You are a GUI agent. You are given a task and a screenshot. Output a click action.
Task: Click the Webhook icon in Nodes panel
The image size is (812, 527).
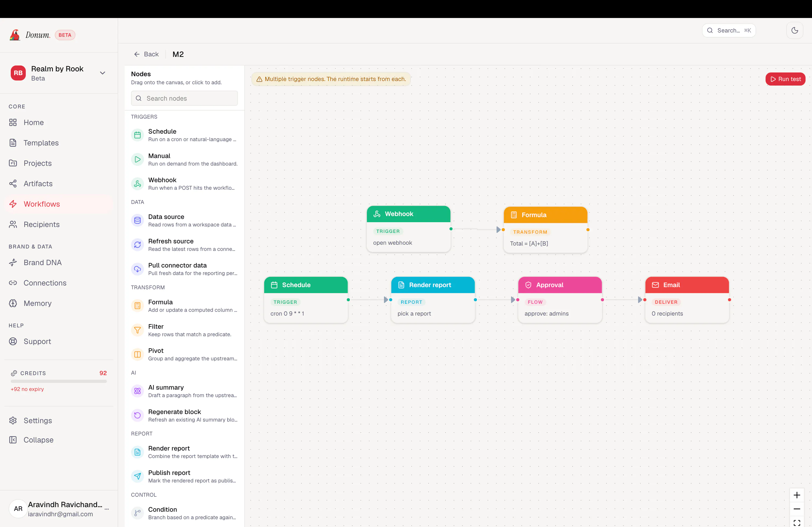pos(137,184)
